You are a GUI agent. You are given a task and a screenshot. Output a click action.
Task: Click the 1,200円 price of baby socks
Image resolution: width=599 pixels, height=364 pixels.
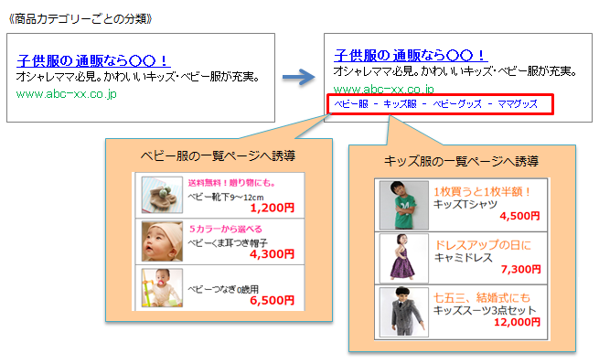(x=273, y=208)
